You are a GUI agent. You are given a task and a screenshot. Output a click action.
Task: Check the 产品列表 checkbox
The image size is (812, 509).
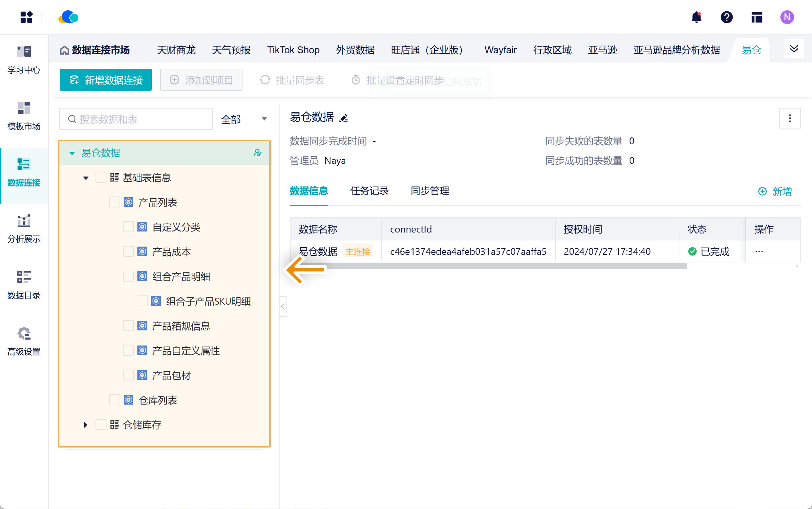114,202
